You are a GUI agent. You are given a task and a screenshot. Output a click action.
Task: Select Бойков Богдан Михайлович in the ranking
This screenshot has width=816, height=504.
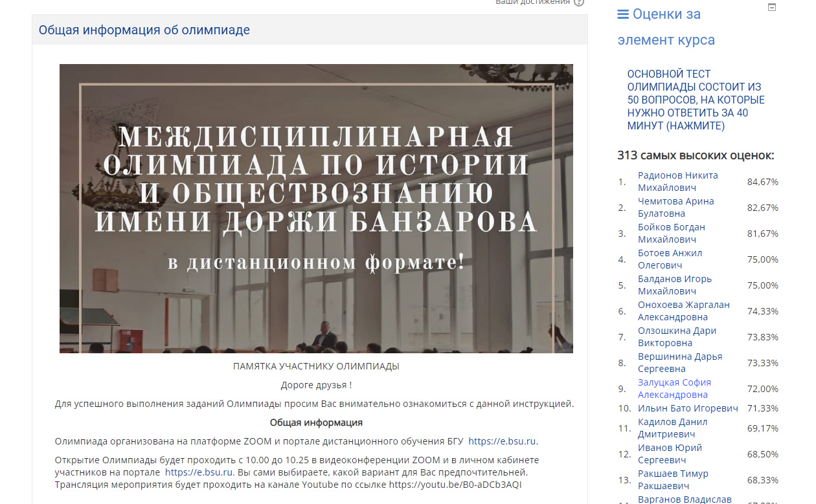(671, 233)
